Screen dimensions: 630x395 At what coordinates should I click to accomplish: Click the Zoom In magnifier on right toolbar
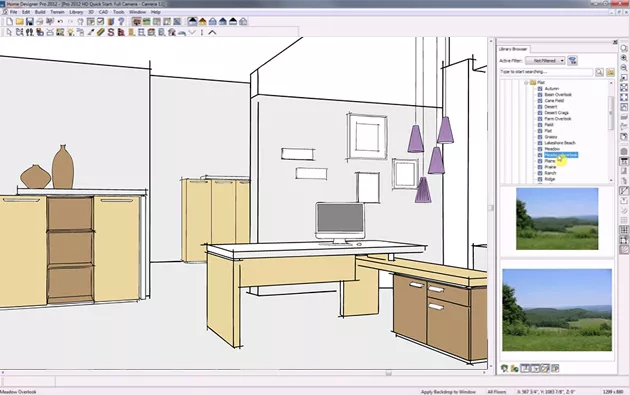pos(624,58)
